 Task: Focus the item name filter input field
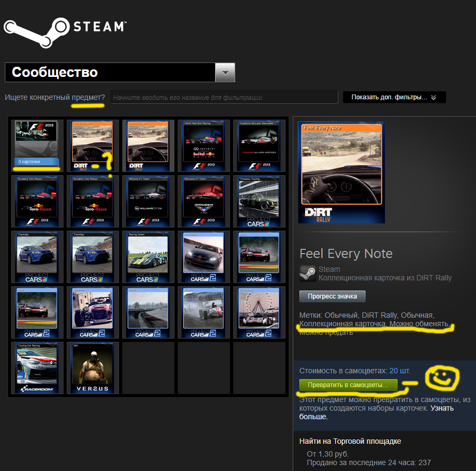pyautogui.click(x=224, y=97)
